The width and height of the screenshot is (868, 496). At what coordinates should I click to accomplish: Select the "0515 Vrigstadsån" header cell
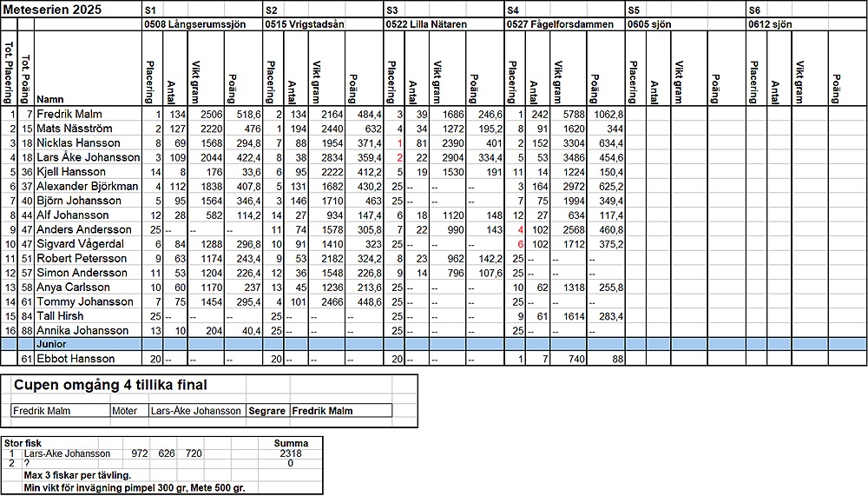(x=304, y=26)
